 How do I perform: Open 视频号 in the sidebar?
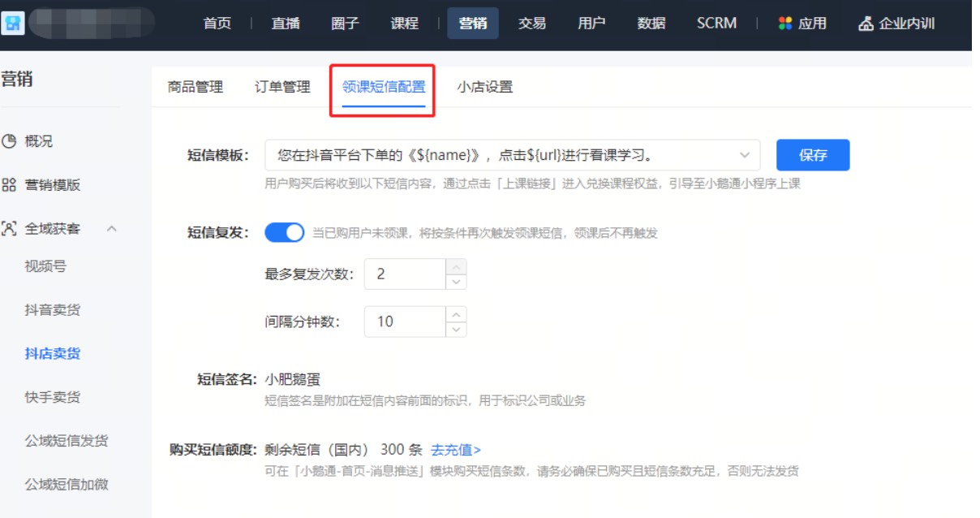tap(45, 266)
